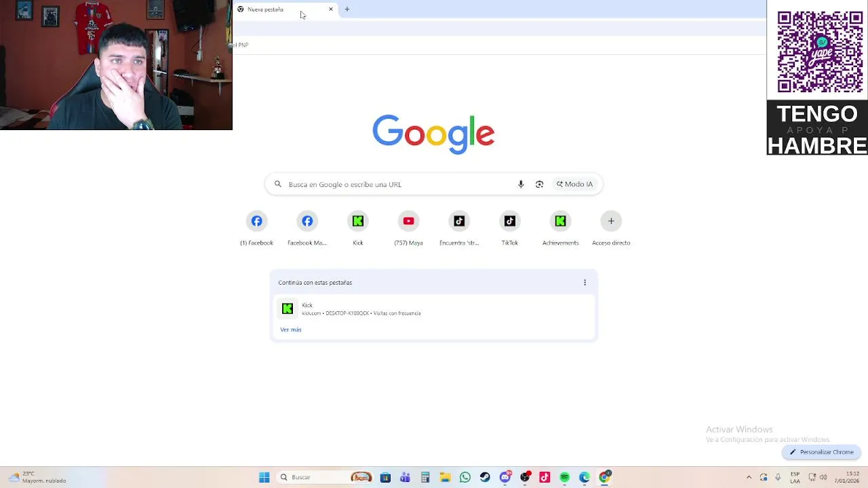Open the network status tray icon
Screen dimensions: 868x488
(812, 477)
